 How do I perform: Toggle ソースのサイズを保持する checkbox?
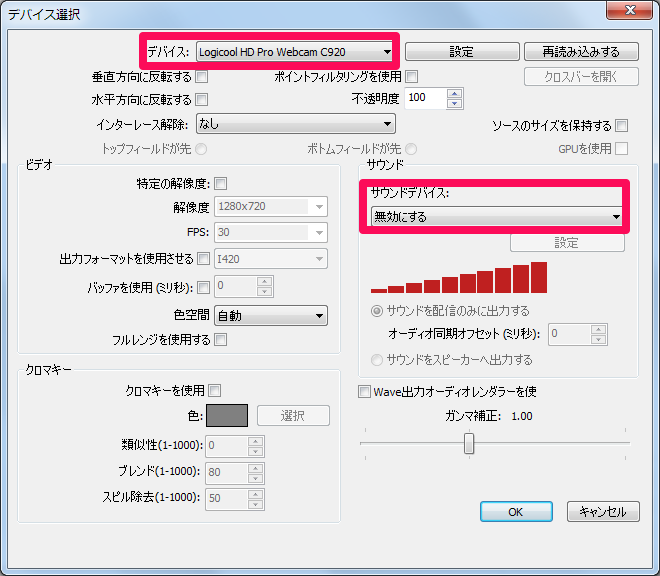[x=622, y=125]
